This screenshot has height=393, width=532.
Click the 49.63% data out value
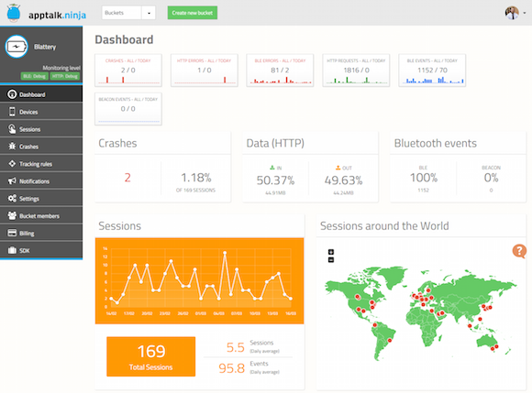(x=343, y=180)
